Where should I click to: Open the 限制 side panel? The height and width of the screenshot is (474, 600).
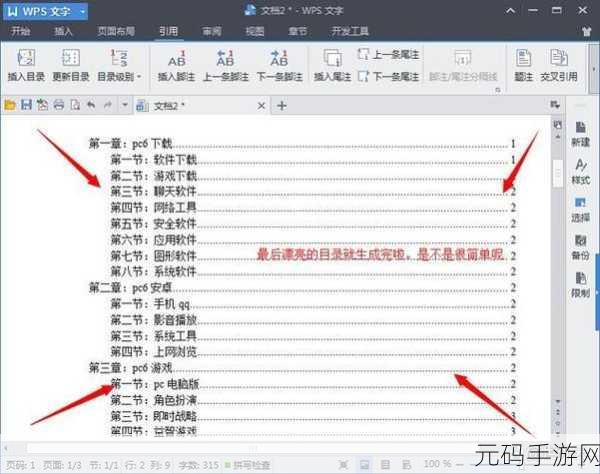click(580, 285)
